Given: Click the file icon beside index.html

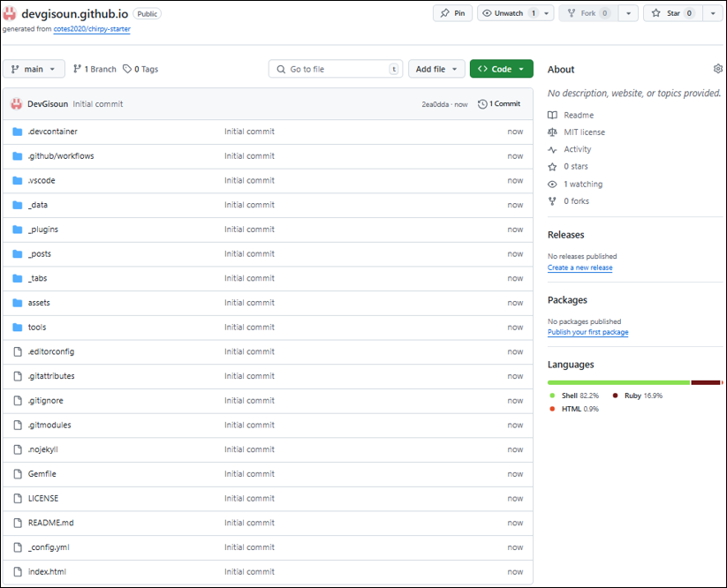Looking at the screenshot, I should coord(17,572).
